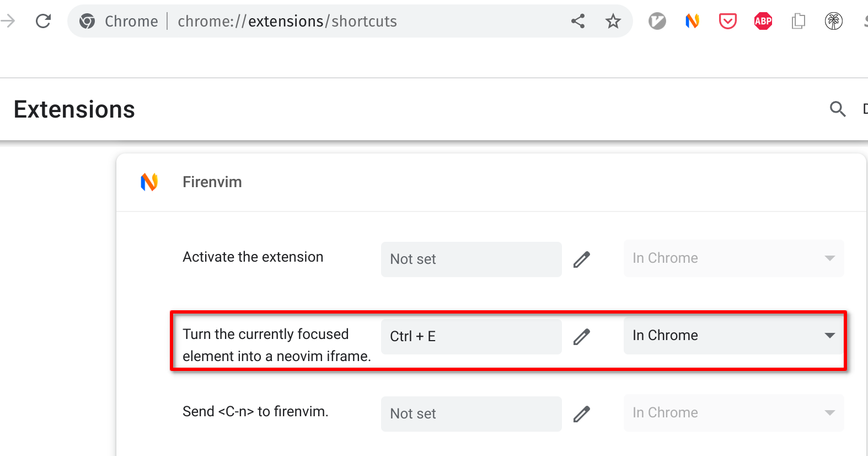Click the address bar showing chrome://extensions/shortcuts
The image size is (868, 456).
(x=287, y=21)
